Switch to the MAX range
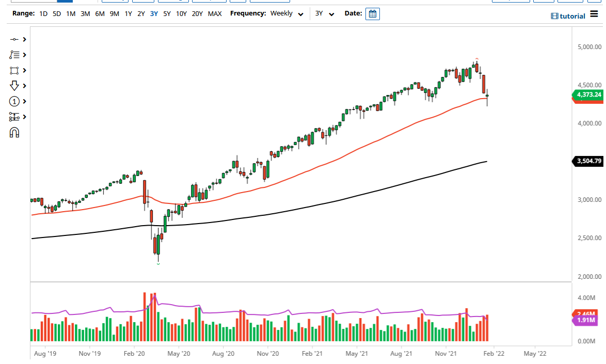This screenshot has height=364, width=606. [x=215, y=13]
